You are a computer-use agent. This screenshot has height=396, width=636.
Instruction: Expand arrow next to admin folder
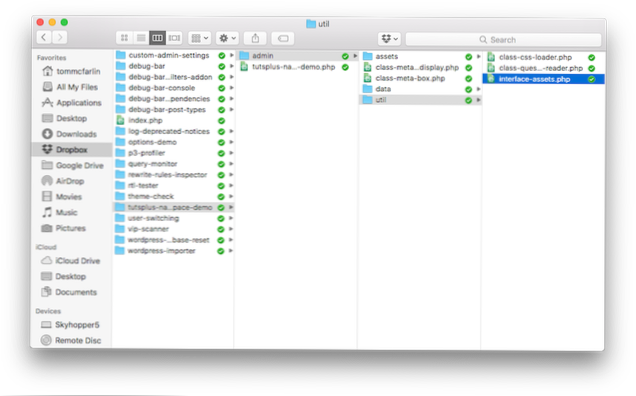[x=355, y=56]
